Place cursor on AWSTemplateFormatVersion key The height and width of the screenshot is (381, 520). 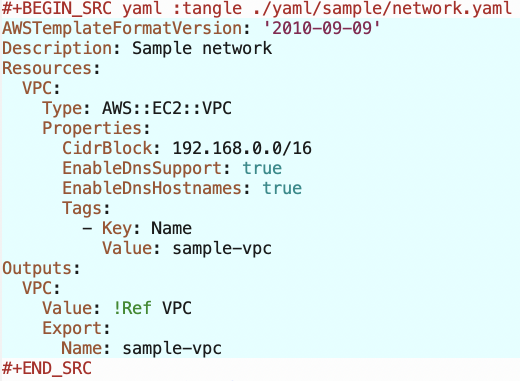pos(122,28)
